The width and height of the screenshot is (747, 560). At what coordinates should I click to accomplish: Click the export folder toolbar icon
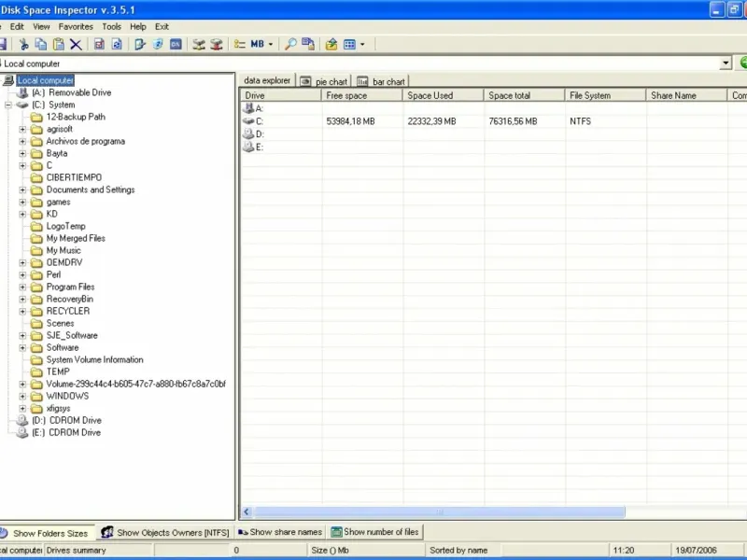331,44
